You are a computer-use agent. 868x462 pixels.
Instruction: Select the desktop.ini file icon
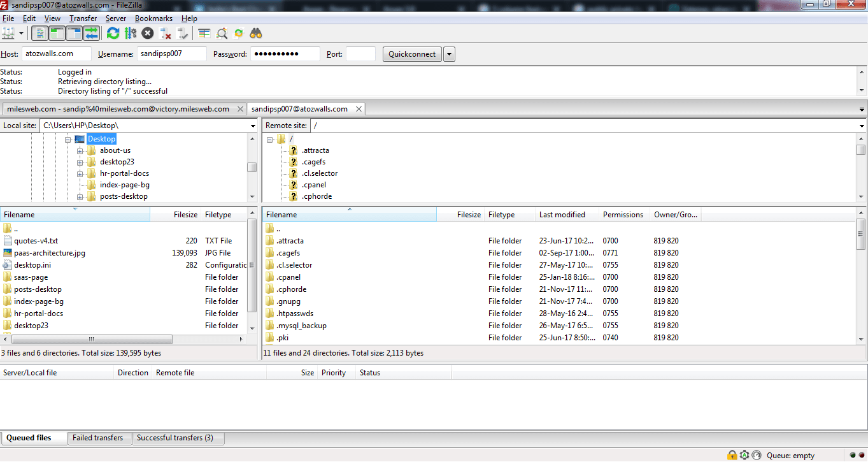8,265
